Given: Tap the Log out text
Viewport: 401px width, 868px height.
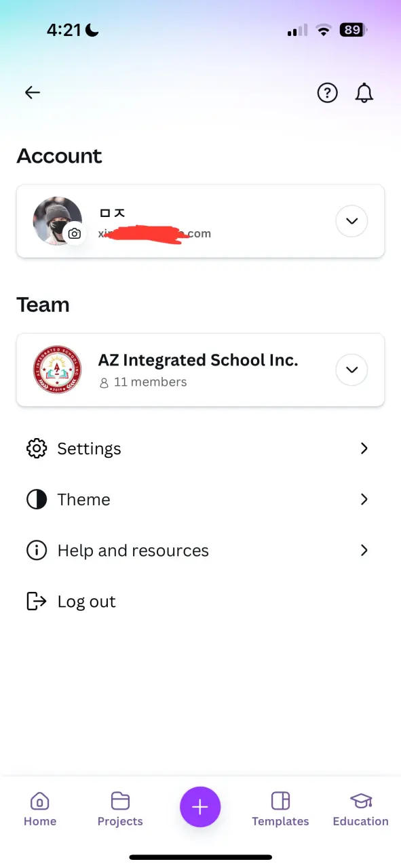Looking at the screenshot, I should click(x=87, y=601).
